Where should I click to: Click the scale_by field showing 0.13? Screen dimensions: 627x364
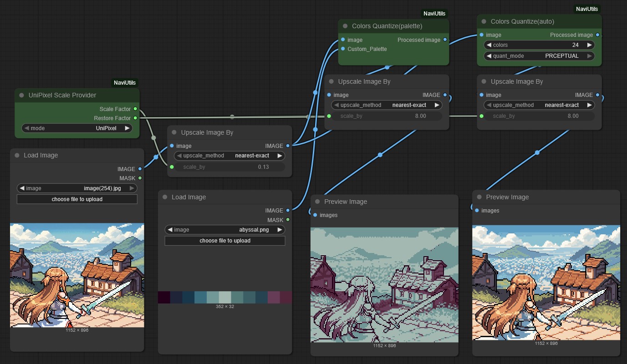229,167
